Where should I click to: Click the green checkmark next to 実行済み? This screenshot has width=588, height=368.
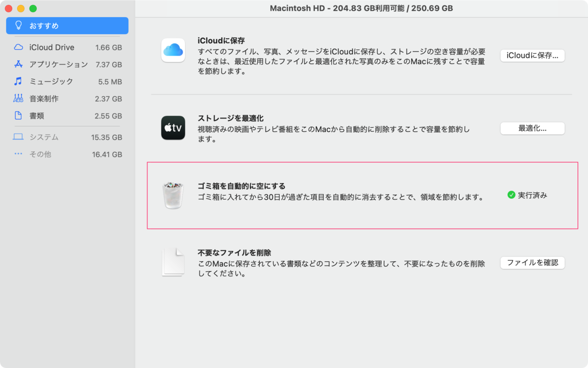click(x=512, y=195)
